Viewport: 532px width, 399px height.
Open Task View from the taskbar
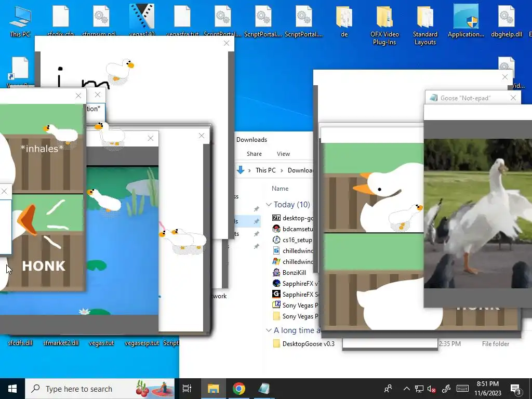pyautogui.click(x=187, y=389)
